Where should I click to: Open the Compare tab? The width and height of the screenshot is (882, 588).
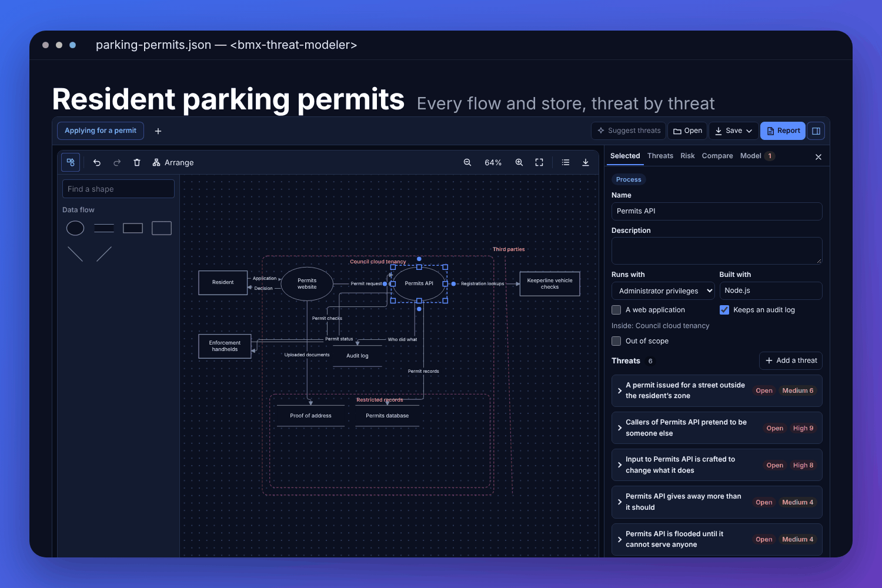(x=717, y=156)
